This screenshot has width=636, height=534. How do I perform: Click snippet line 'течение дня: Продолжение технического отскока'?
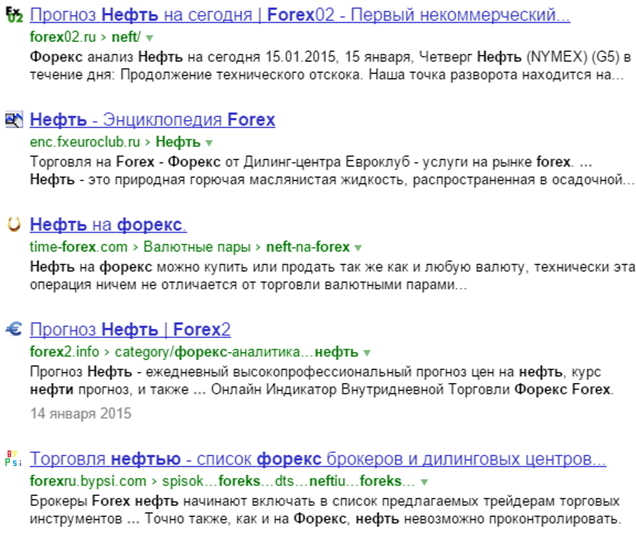(327, 75)
